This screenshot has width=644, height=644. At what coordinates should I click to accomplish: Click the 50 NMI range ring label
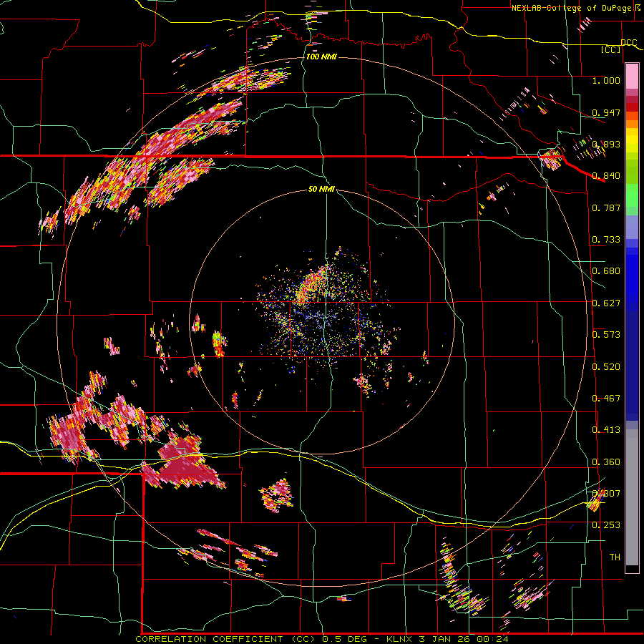(321, 189)
